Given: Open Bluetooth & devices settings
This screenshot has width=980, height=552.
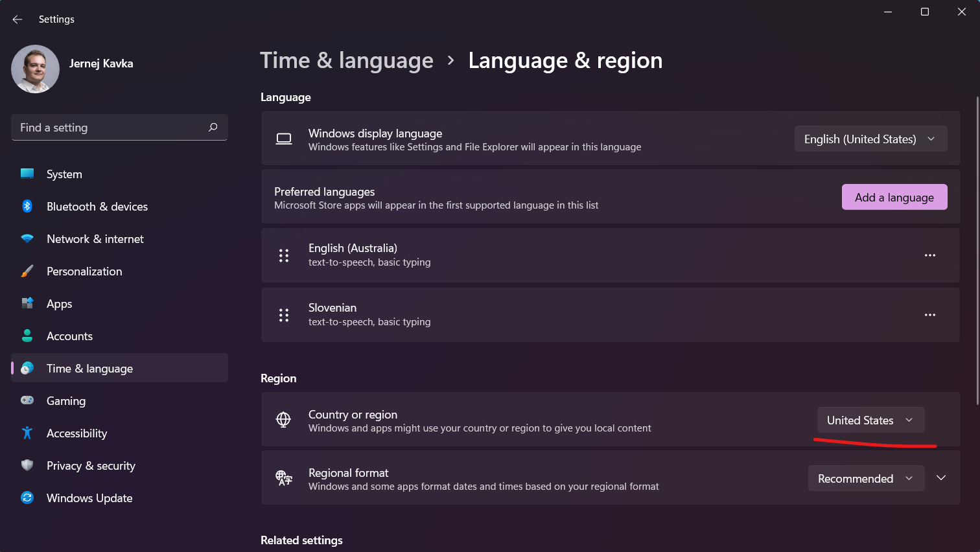Looking at the screenshot, I should [119, 206].
